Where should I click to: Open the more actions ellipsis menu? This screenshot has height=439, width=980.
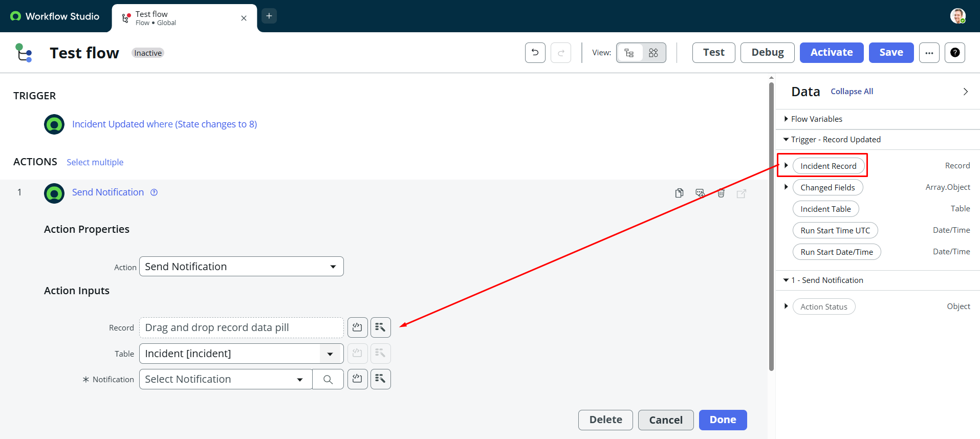coord(929,53)
